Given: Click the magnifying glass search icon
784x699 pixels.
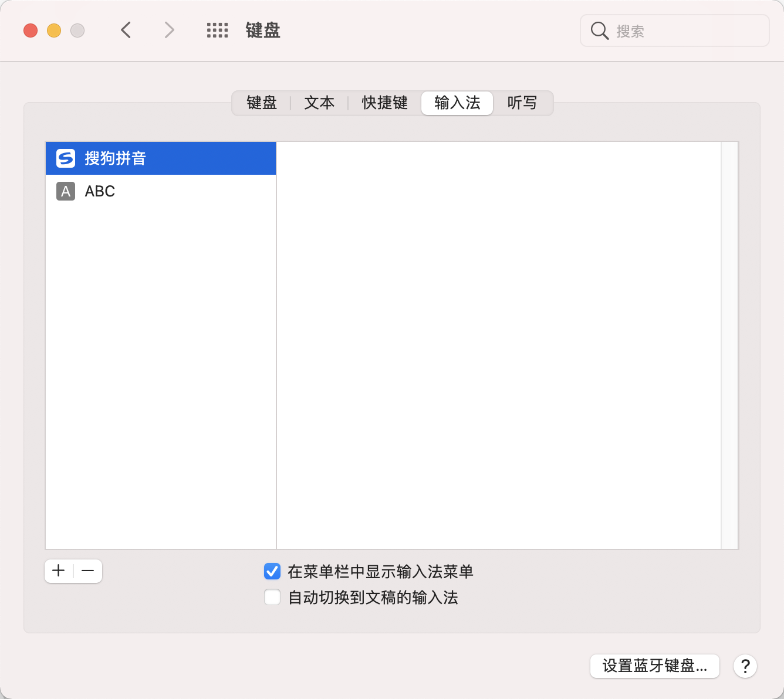Looking at the screenshot, I should coord(599,31).
